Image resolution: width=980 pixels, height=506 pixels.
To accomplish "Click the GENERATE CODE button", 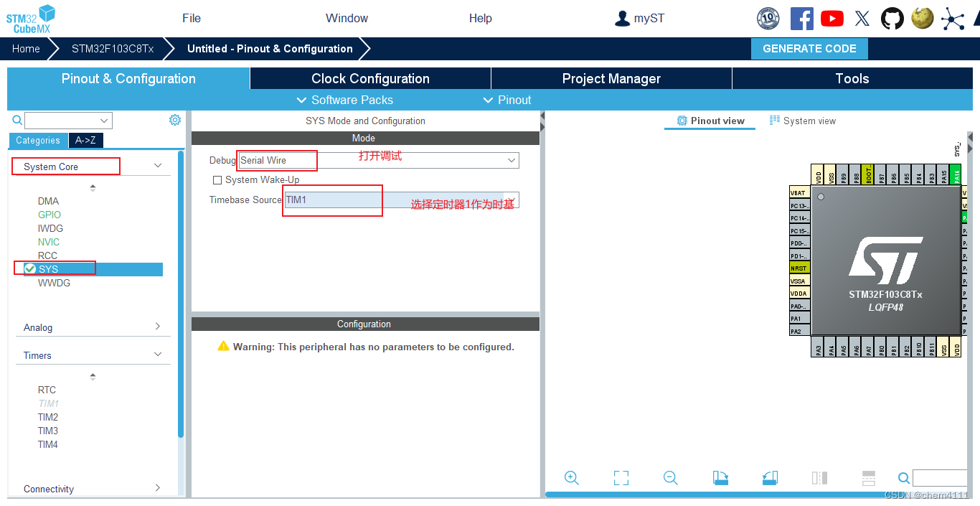I will pyautogui.click(x=809, y=49).
